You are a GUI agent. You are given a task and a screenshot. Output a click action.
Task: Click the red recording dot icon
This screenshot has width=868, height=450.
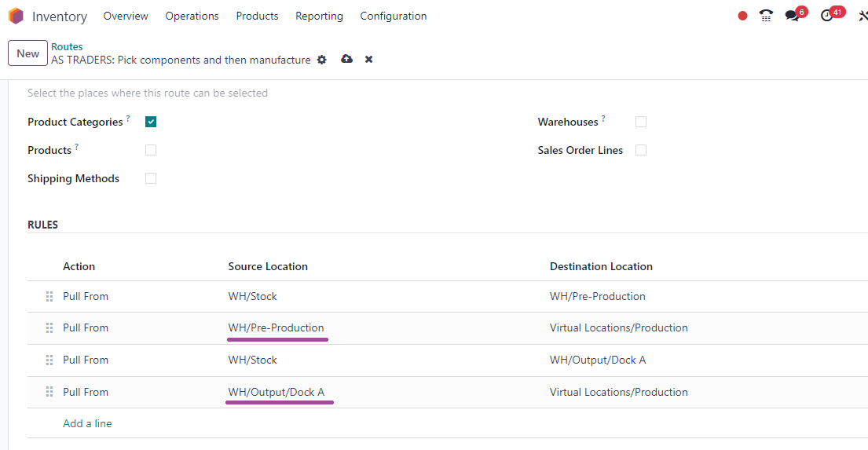tap(742, 16)
